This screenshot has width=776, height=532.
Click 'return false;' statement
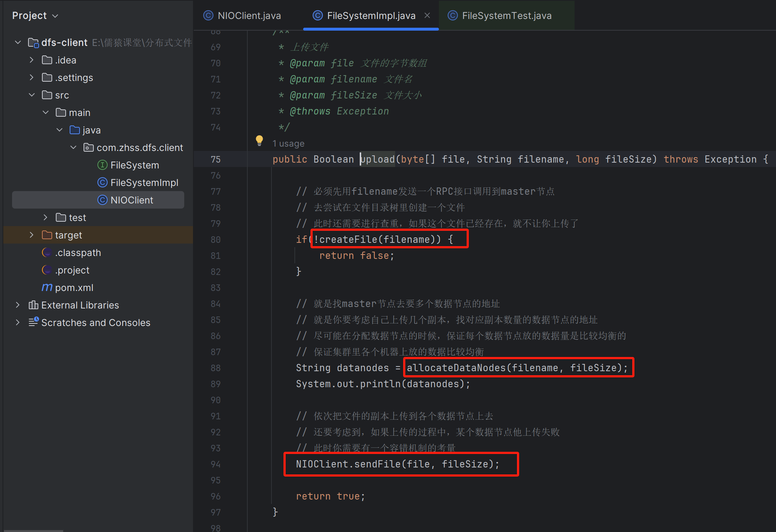pos(357,256)
